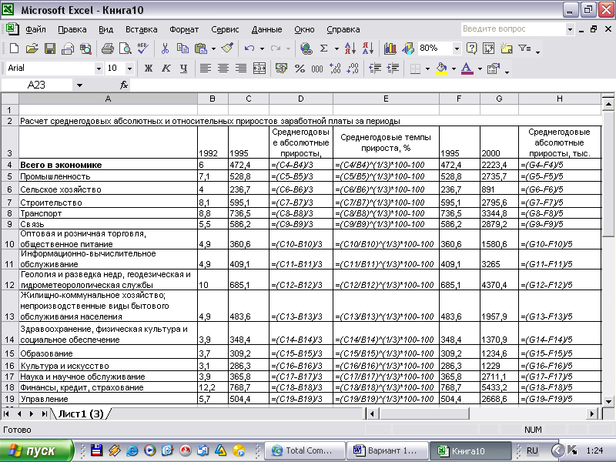Open the Arial font name dropdown
616x462 pixels.
tap(98, 68)
